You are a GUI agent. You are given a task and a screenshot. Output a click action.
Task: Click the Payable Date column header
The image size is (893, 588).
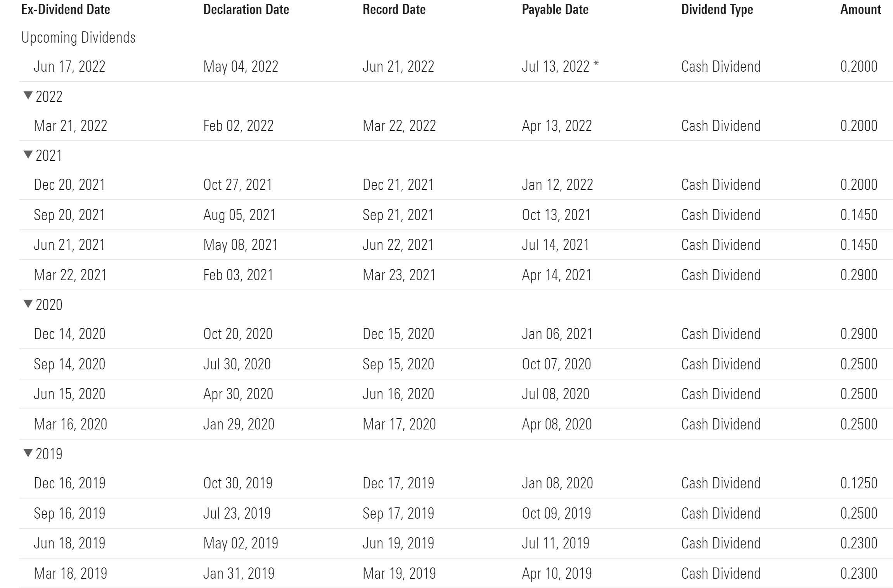555,9
